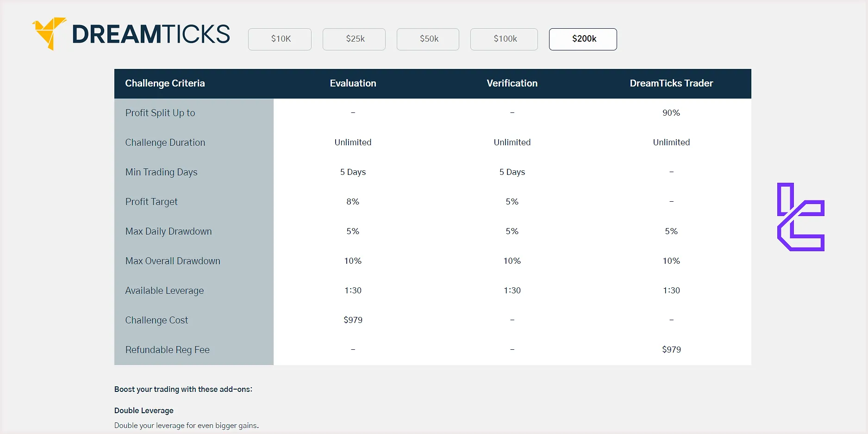Click Verification Max Overall Drawdown 10%
The height and width of the screenshot is (434, 868).
(512, 261)
